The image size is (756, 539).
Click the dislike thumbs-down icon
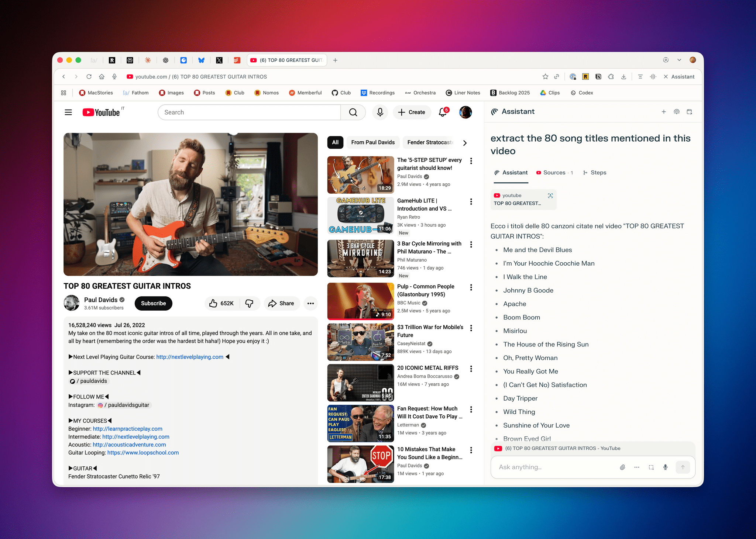[x=249, y=303]
